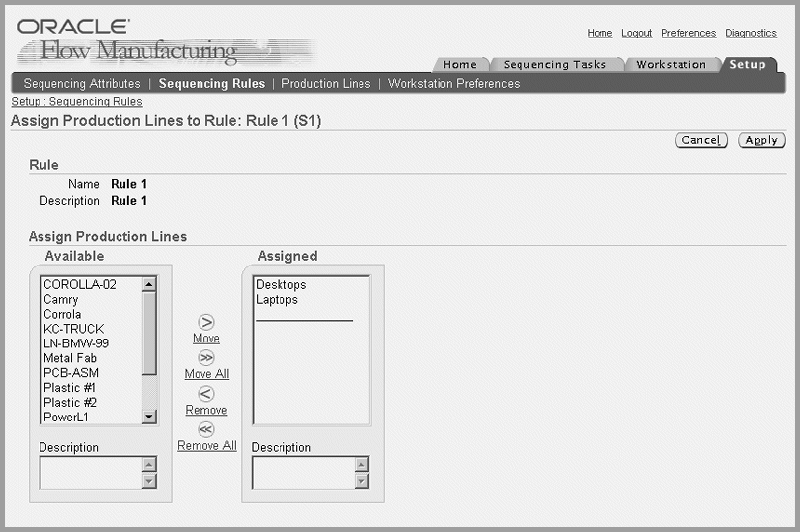Viewport: 800px width, 532px height.
Task: Open the Preferences link
Action: (688, 33)
